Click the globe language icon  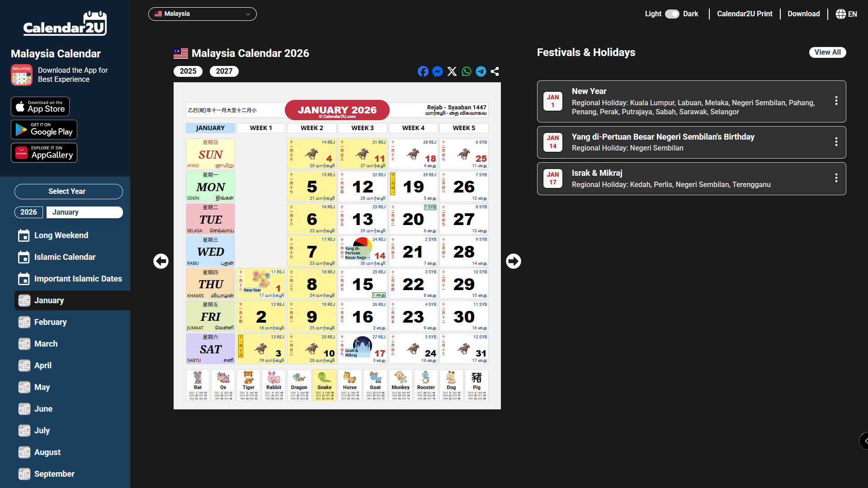pos(840,14)
